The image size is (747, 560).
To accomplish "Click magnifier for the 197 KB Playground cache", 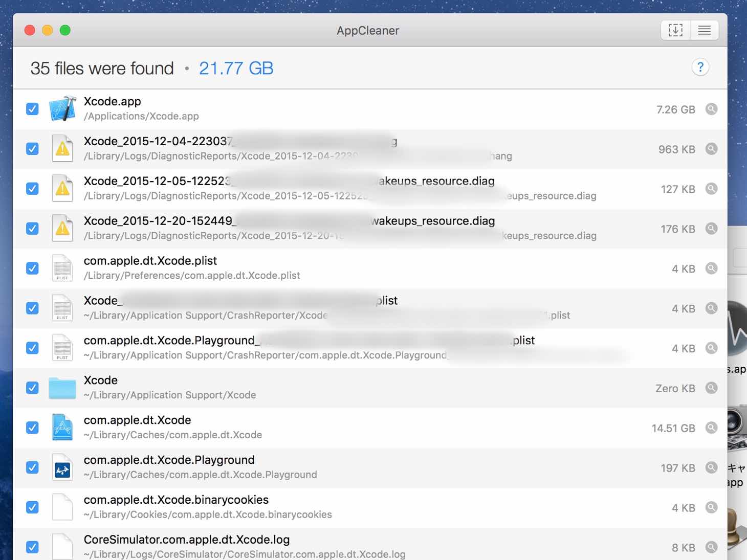I will [711, 467].
